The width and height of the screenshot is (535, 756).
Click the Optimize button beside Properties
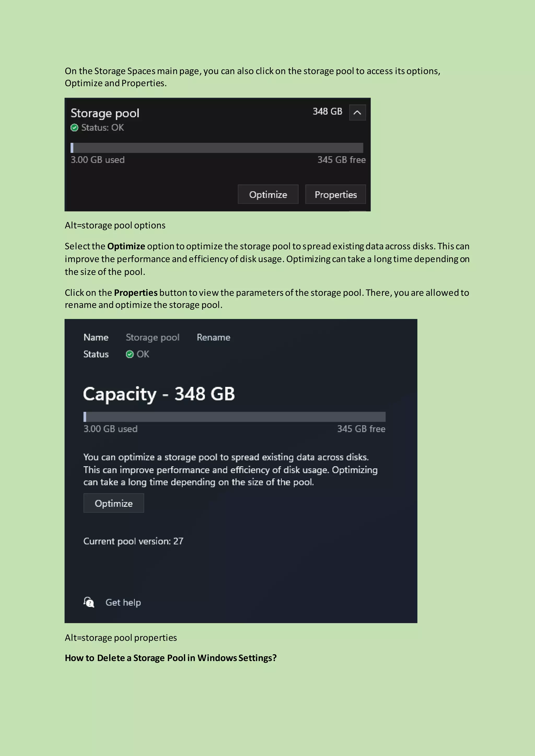point(268,194)
